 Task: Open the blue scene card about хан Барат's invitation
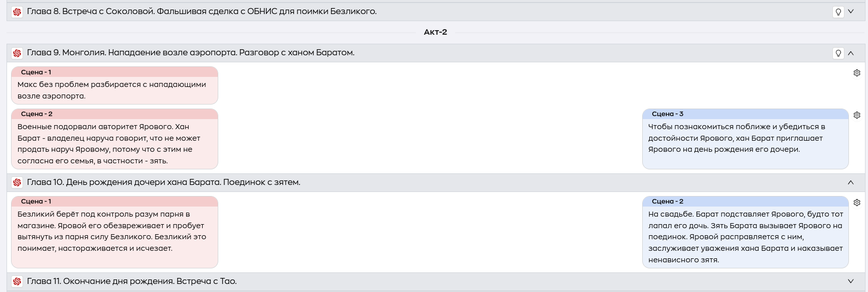[x=745, y=139]
